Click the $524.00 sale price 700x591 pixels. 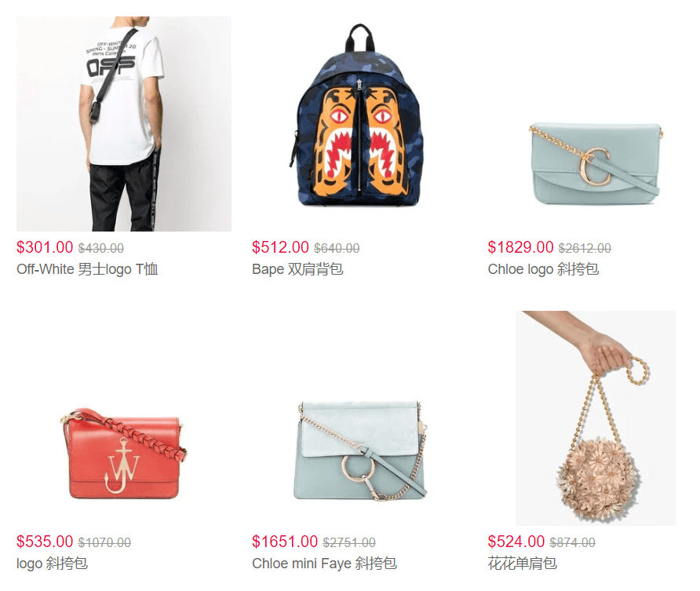(x=516, y=542)
